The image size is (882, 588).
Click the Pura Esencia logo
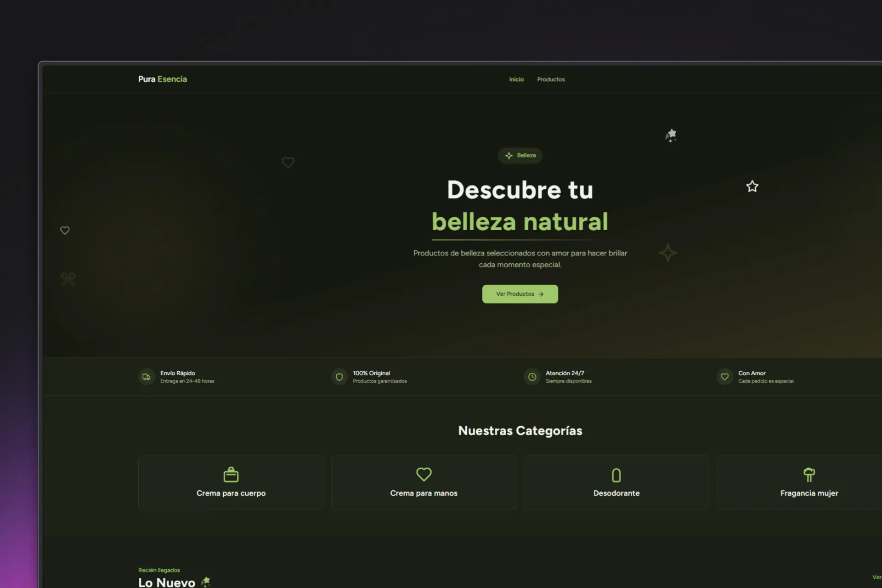tap(162, 79)
